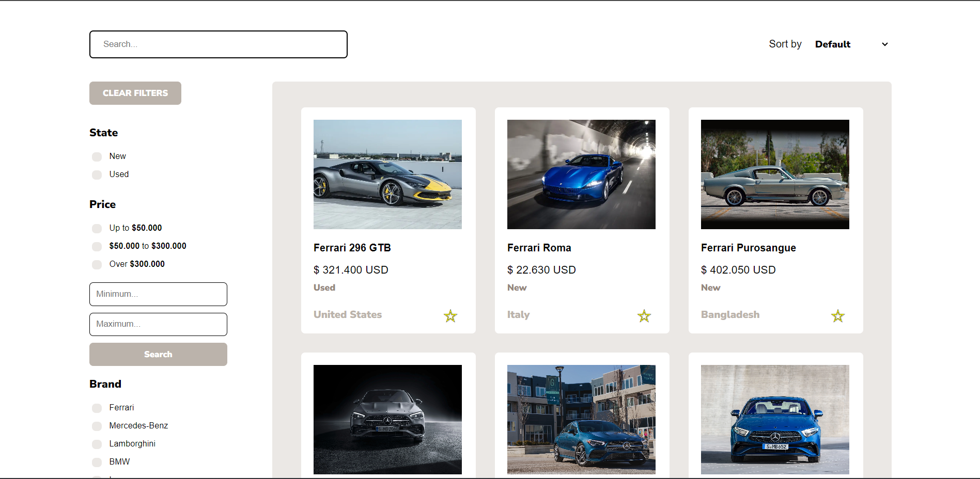980x479 pixels.
Task: Click the Maximum price input
Action: (158, 324)
